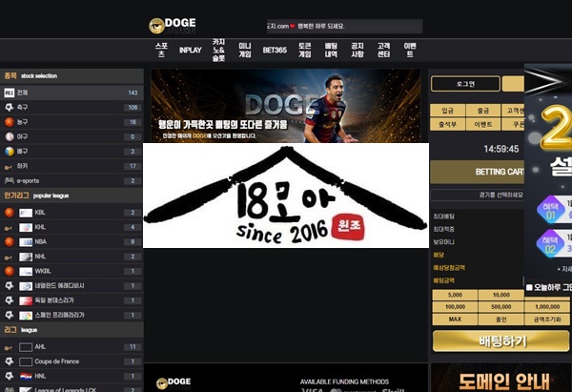Image resolution: width=572 pixels, height=392 pixels.
Task: Click the soccer ball icon in sport list
Action: coord(10,108)
